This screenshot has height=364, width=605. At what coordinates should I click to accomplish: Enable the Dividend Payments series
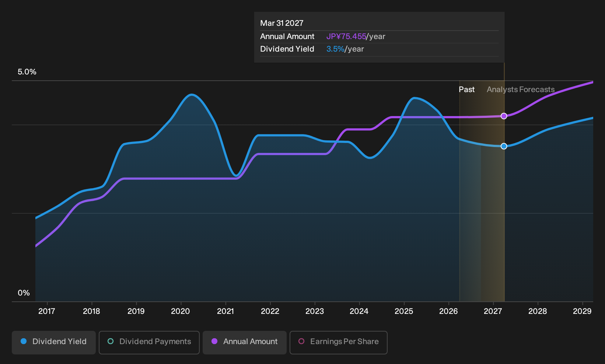click(149, 342)
